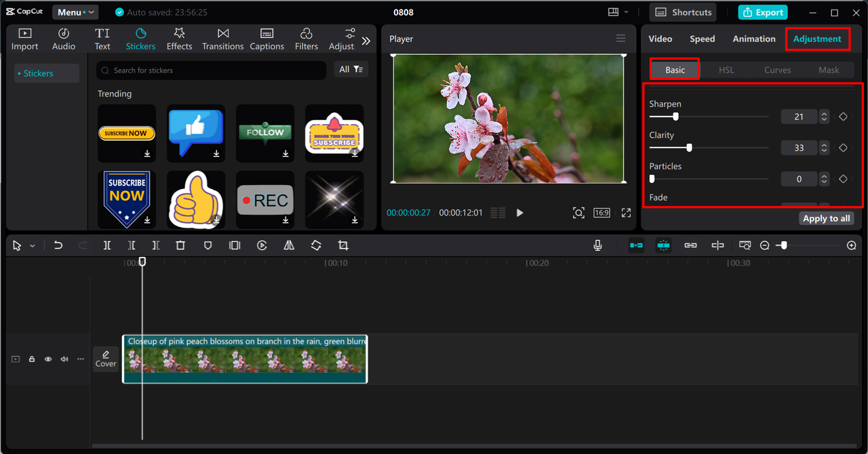Image resolution: width=868 pixels, height=454 pixels.
Task: Download the sparkle flare sticker
Action: coord(355,220)
